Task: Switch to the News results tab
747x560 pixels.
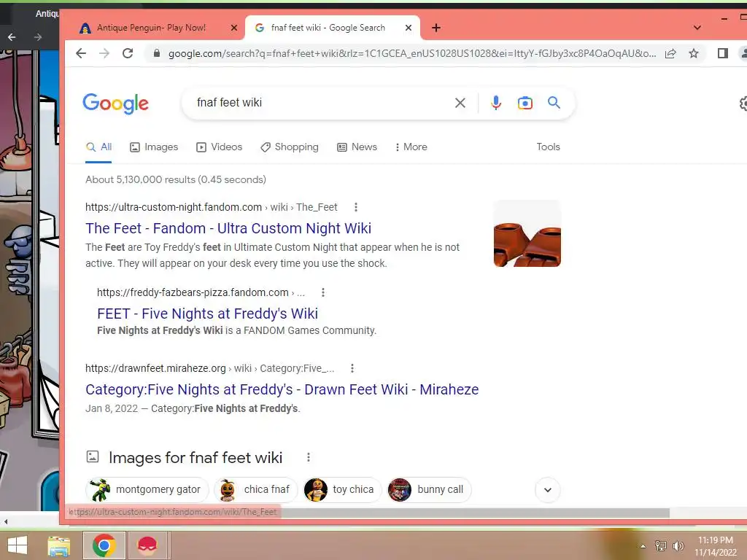Action: (x=357, y=147)
